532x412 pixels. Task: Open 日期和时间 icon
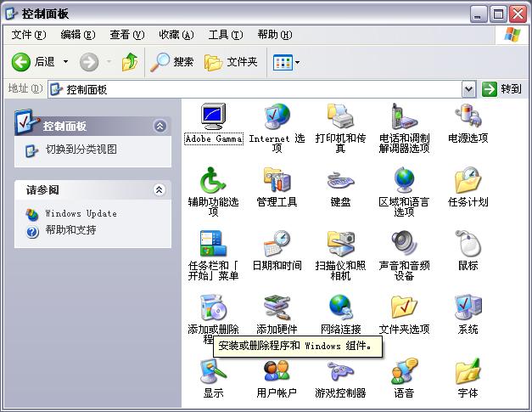(x=277, y=244)
